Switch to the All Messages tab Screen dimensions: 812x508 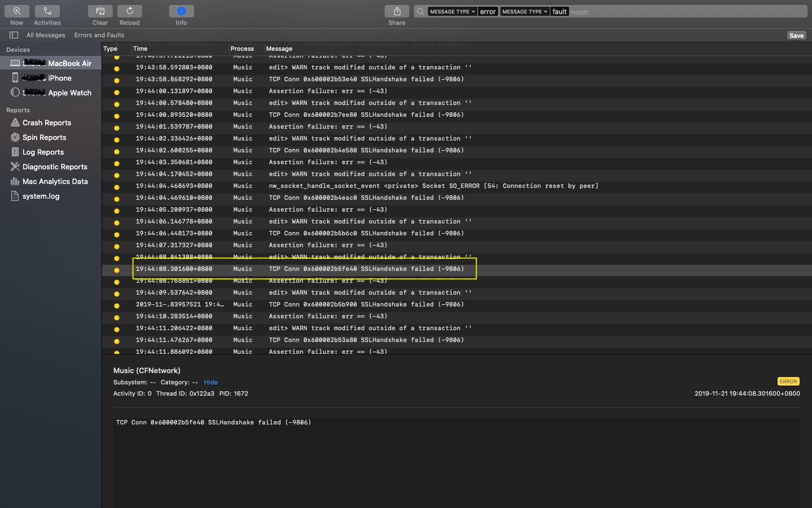tap(46, 35)
